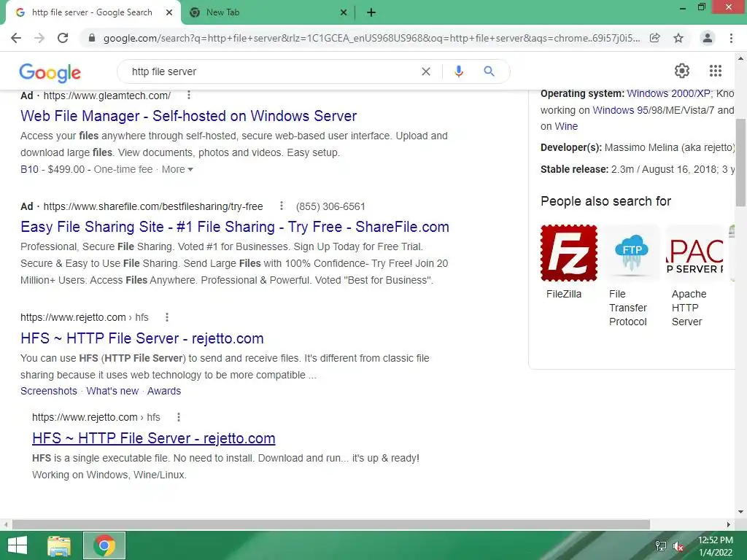
Task: Open Easy File Sharing Site ShareFile link
Action: pos(235,227)
